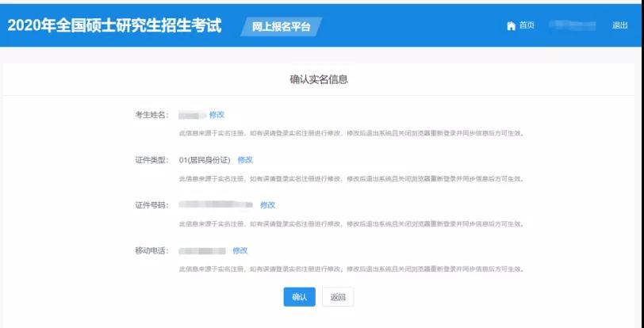Image resolution: width=644 pixels, height=328 pixels.
Task: Click 修改 next to 证件号码
Action: point(268,205)
